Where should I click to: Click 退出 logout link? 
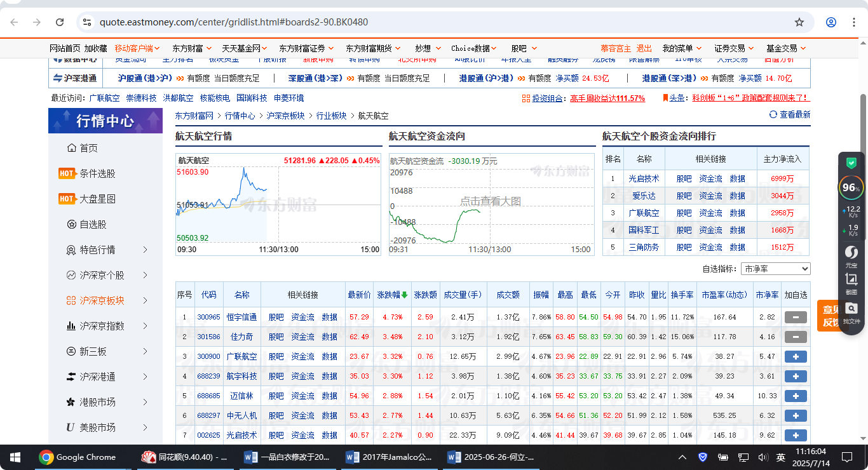(x=644, y=48)
